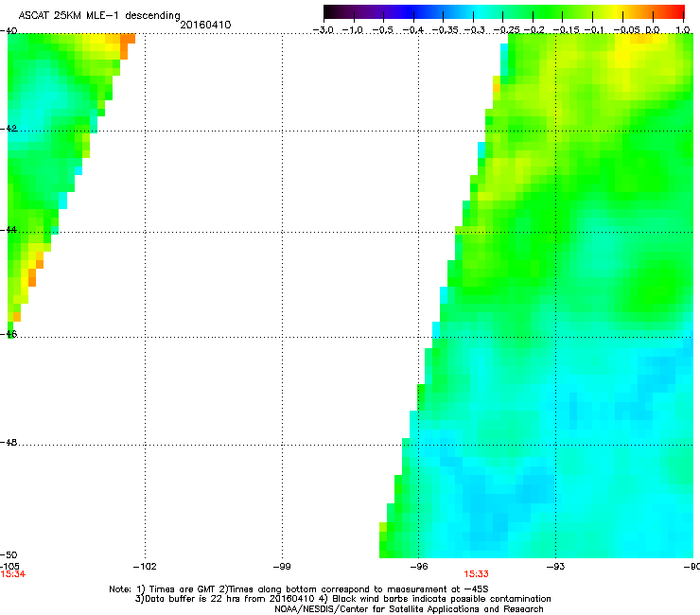
Task: Click the -93 longitude axis label
Action: click(x=555, y=567)
